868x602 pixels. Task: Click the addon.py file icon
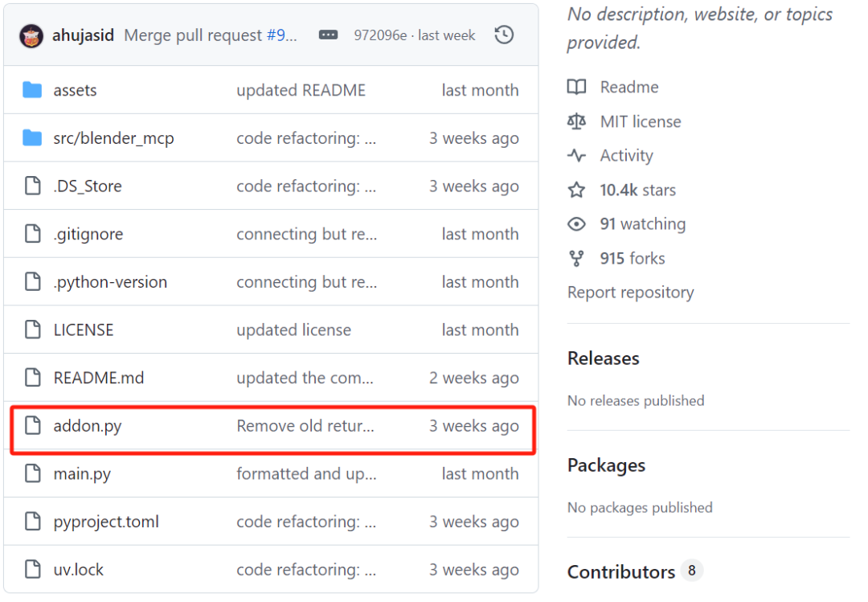32,426
